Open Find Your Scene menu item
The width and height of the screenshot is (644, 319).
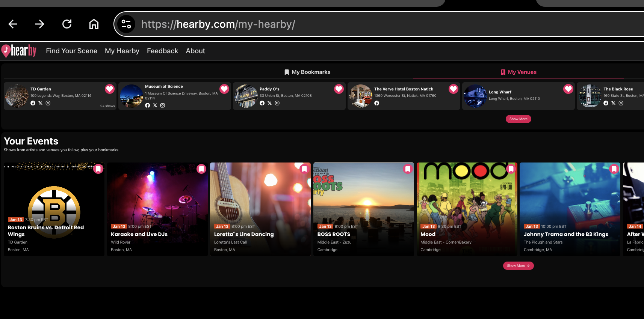coord(71,51)
